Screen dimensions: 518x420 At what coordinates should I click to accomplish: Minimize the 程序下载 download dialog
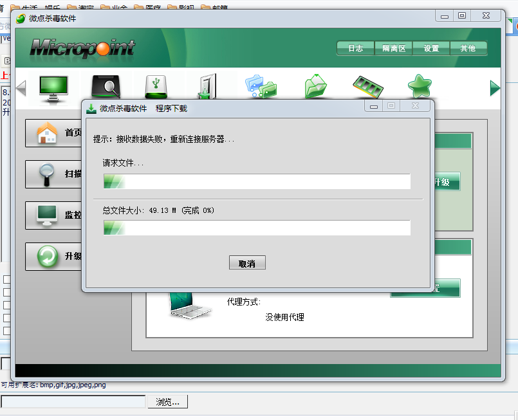tap(374, 106)
